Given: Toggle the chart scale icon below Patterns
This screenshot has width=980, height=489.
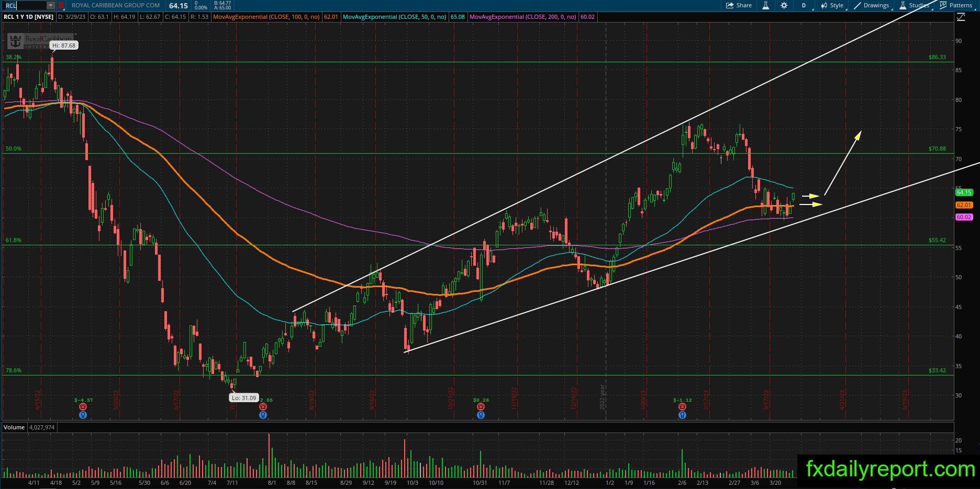Looking at the screenshot, I should tap(961, 17).
